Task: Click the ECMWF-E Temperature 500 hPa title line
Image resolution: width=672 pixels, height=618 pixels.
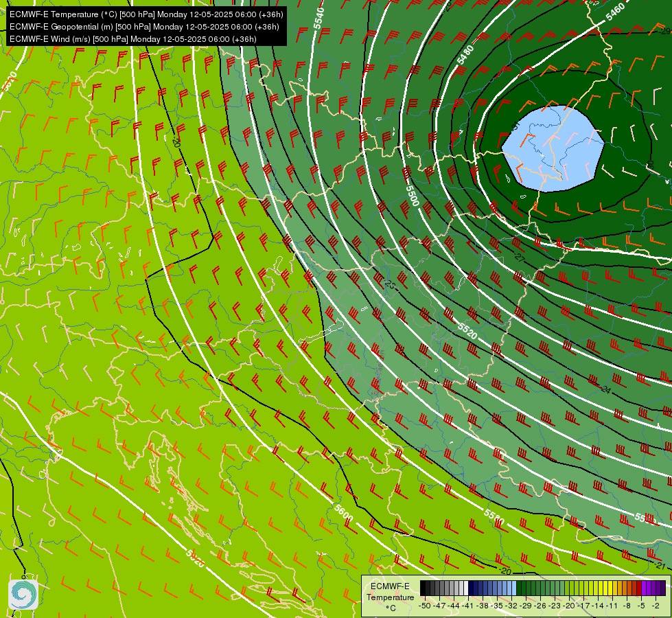Action: [146, 14]
